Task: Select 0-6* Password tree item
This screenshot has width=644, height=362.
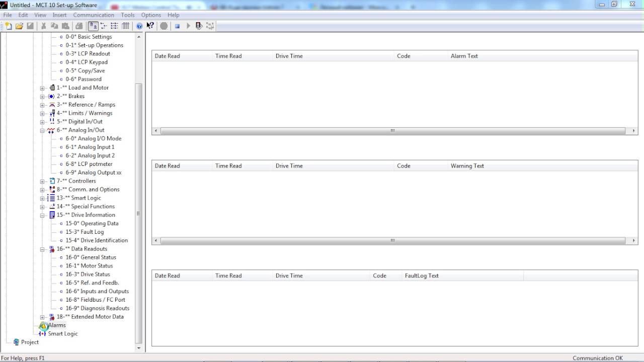Action: [x=84, y=79]
